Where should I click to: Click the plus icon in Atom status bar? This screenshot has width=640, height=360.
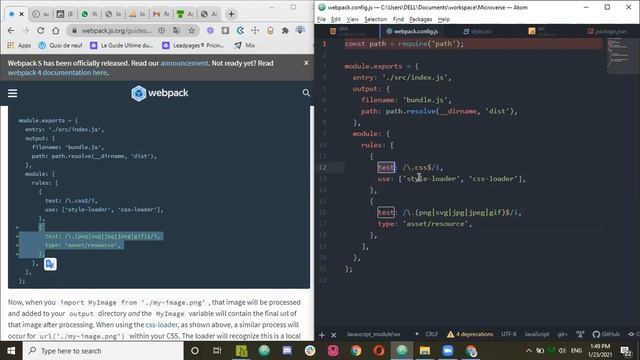(x=322, y=335)
